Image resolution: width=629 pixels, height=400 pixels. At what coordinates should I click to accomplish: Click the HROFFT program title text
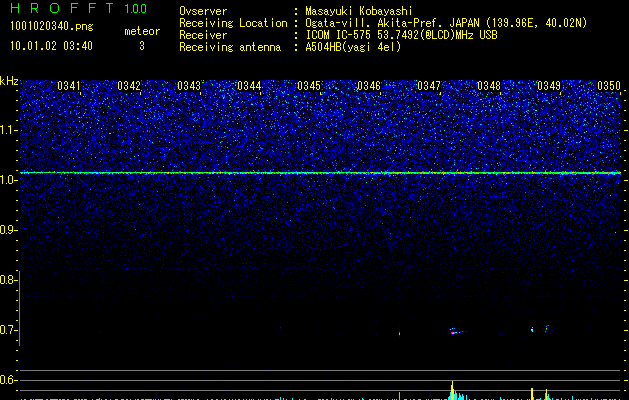pos(63,8)
